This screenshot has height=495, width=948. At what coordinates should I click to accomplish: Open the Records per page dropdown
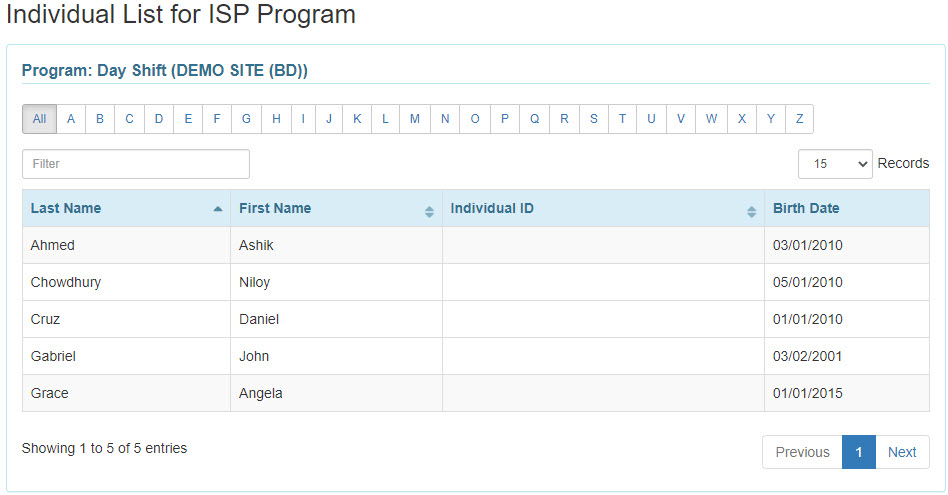[x=835, y=164]
